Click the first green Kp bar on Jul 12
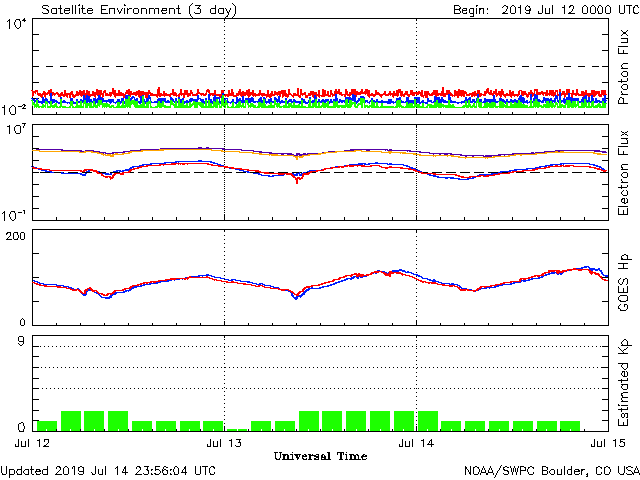This screenshot has height=480, width=640. click(47, 426)
